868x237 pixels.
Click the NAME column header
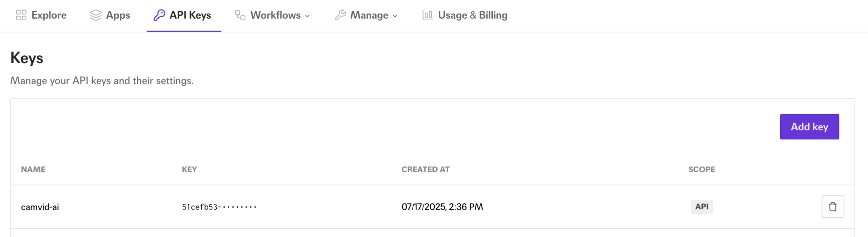(x=33, y=169)
